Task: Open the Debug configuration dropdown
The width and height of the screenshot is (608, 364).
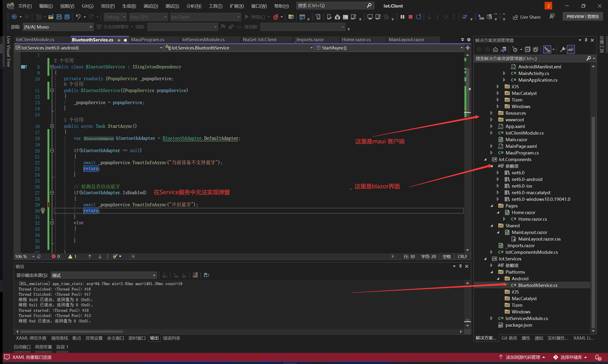Action: click(115, 17)
